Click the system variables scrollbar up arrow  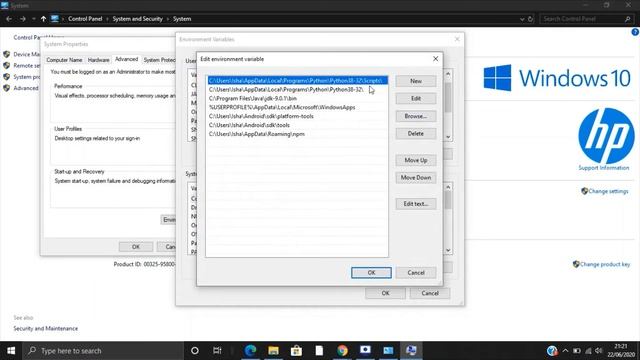(x=448, y=187)
